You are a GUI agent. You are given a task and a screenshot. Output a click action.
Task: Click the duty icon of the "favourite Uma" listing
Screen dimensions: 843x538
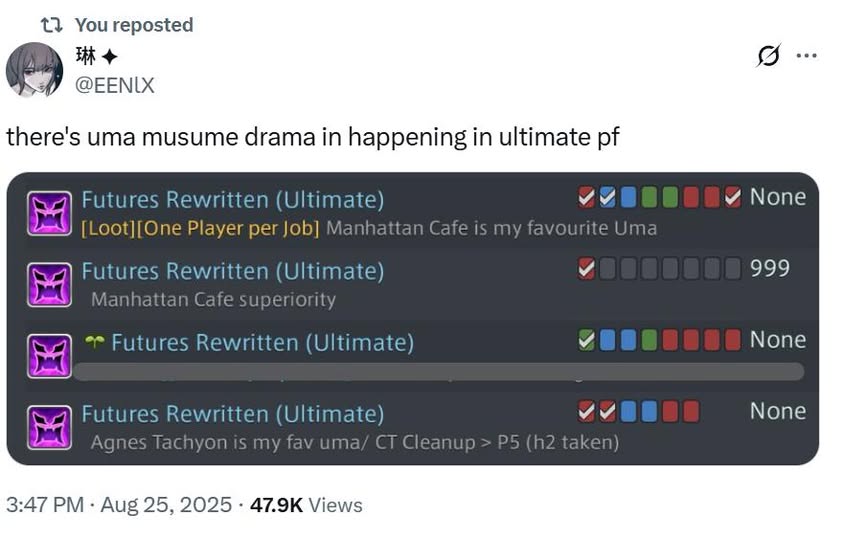tap(49, 213)
